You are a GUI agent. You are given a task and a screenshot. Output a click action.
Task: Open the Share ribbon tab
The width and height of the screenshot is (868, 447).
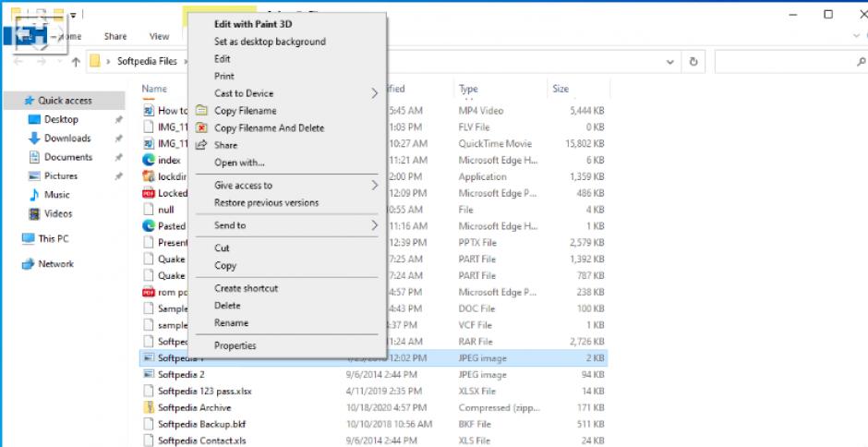[x=115, y=37]
